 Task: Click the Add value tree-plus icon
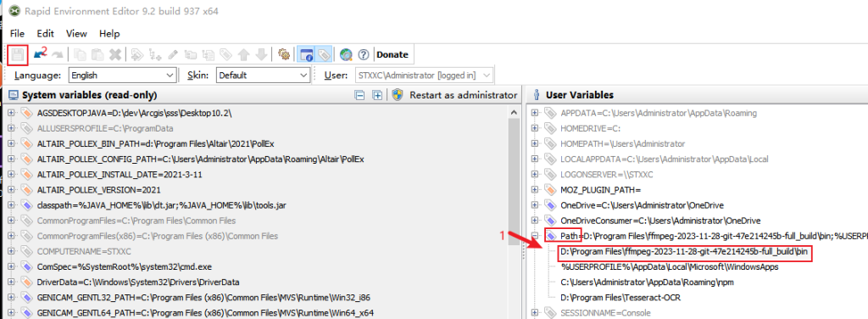(156, 54)
